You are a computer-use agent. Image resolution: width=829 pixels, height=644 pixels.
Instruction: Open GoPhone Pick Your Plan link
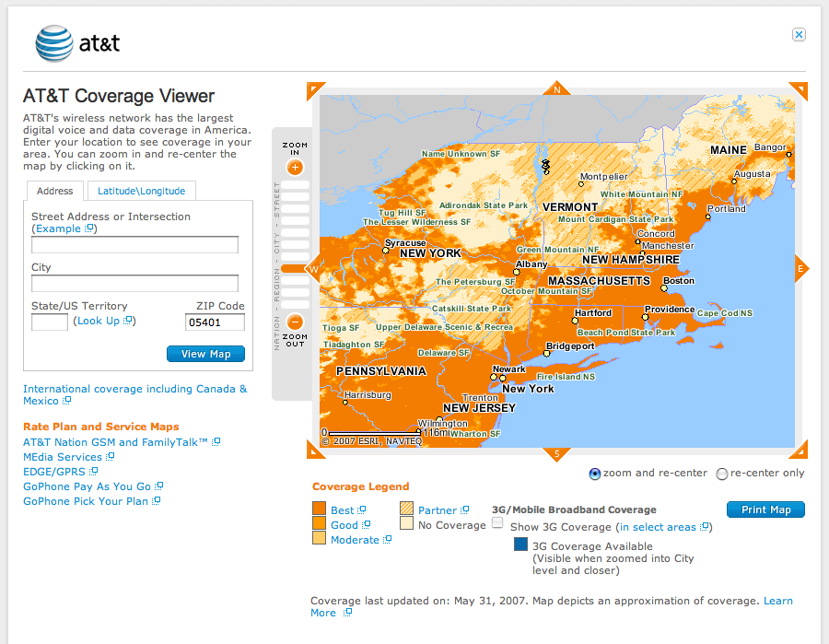(86, 501)
